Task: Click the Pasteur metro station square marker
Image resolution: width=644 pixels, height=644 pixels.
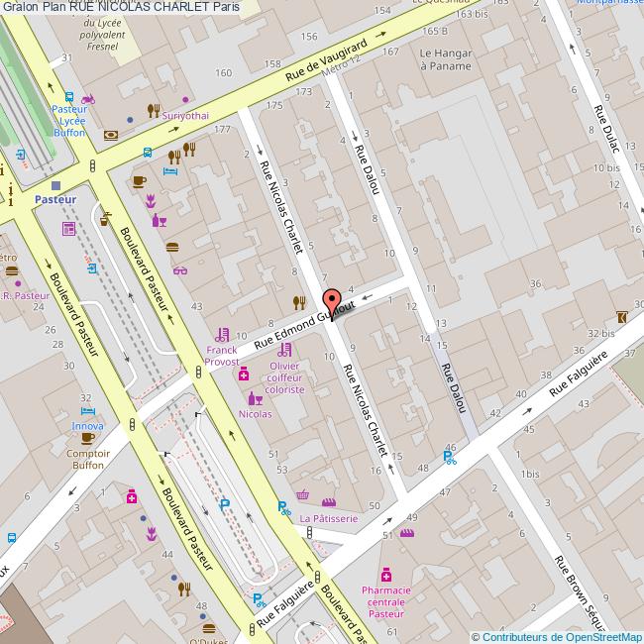Action: [x=55, y=185]
